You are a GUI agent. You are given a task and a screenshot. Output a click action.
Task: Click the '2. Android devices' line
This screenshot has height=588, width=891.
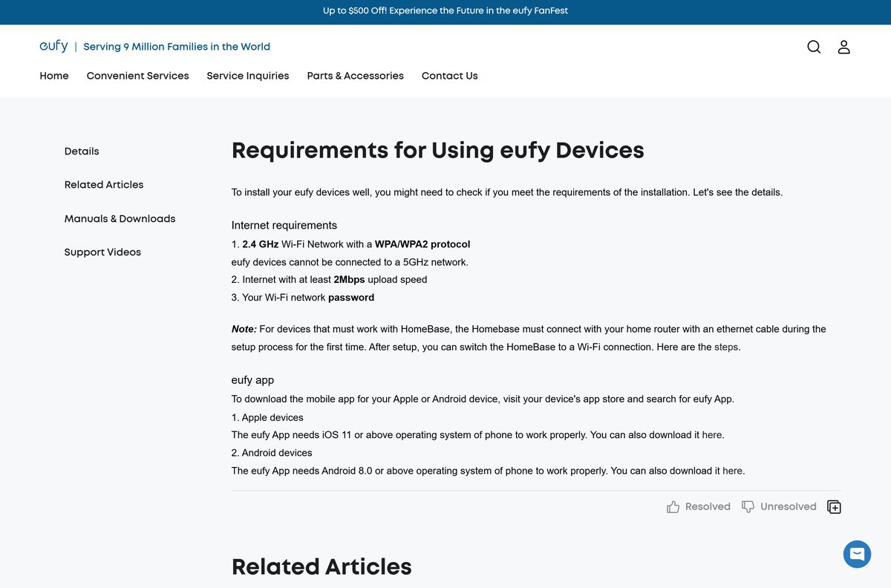tap(272, 453)
